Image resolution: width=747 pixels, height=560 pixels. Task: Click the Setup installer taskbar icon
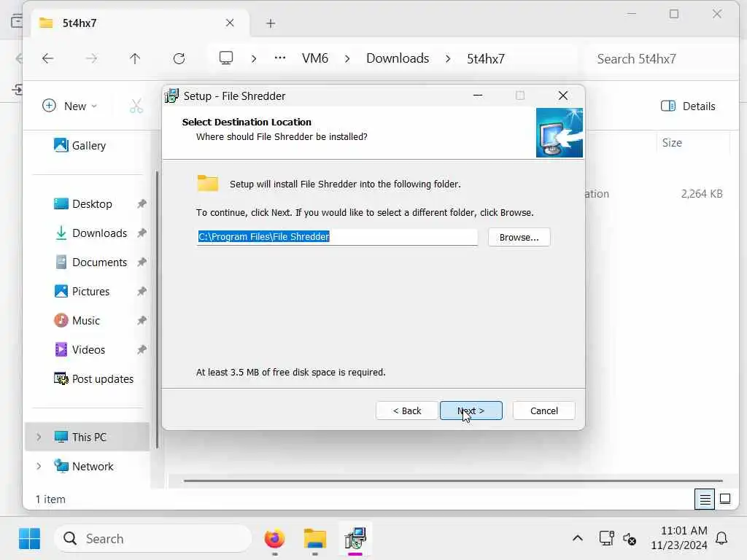pyautogui.click(x=355, y=539)
